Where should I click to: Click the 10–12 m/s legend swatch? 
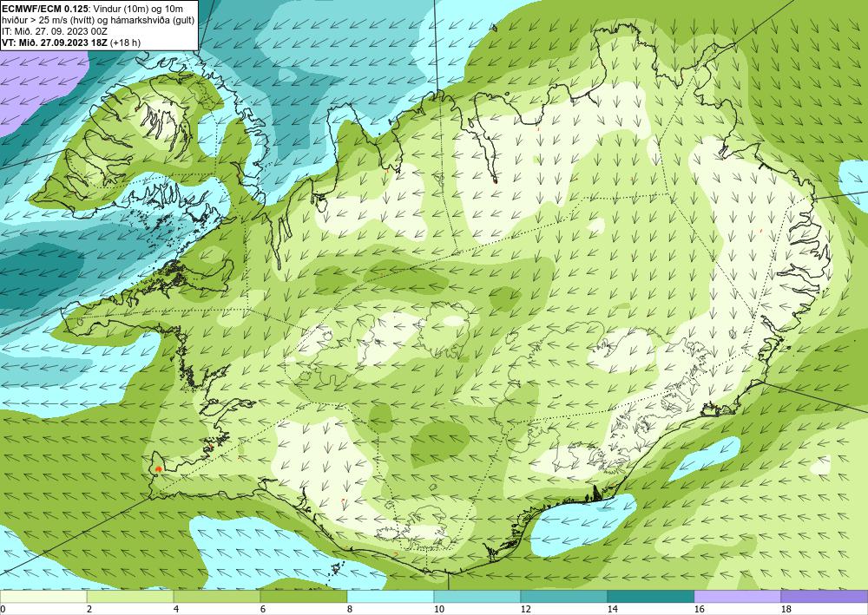477,597
